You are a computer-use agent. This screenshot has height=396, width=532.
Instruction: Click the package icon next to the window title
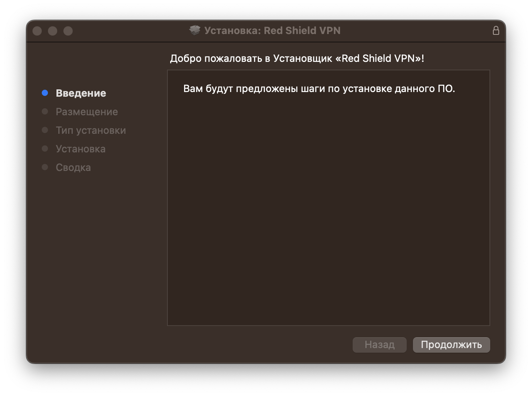(x=195, y=30)
